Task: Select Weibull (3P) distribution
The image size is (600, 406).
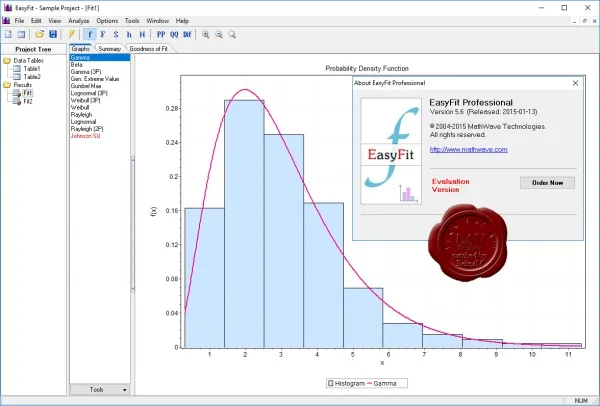Action: pos(100,100)
